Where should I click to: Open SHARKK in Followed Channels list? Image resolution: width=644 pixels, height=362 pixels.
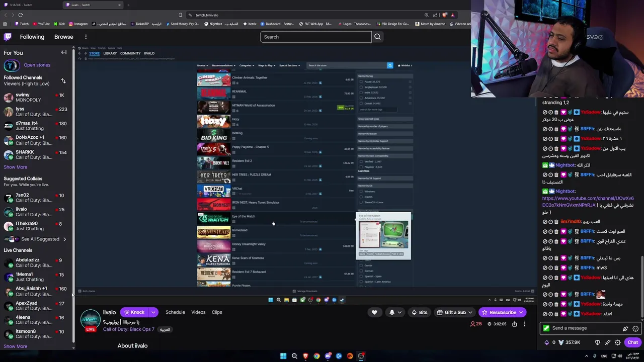pos(35,154)
